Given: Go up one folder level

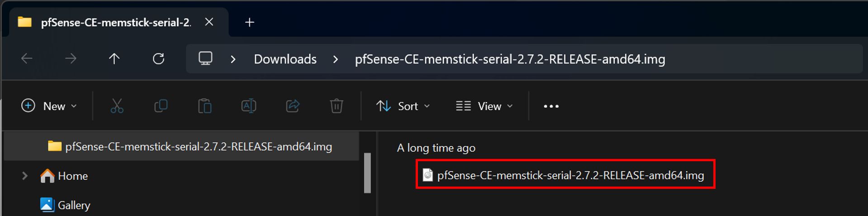Looking at the screenshot, I should coord(114,59).
